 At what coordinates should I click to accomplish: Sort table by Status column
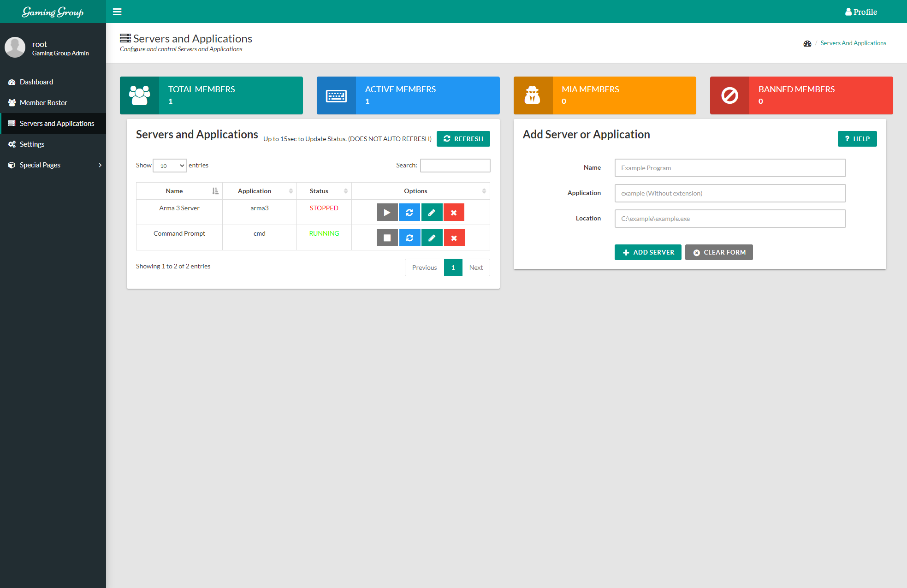[324, 191]
